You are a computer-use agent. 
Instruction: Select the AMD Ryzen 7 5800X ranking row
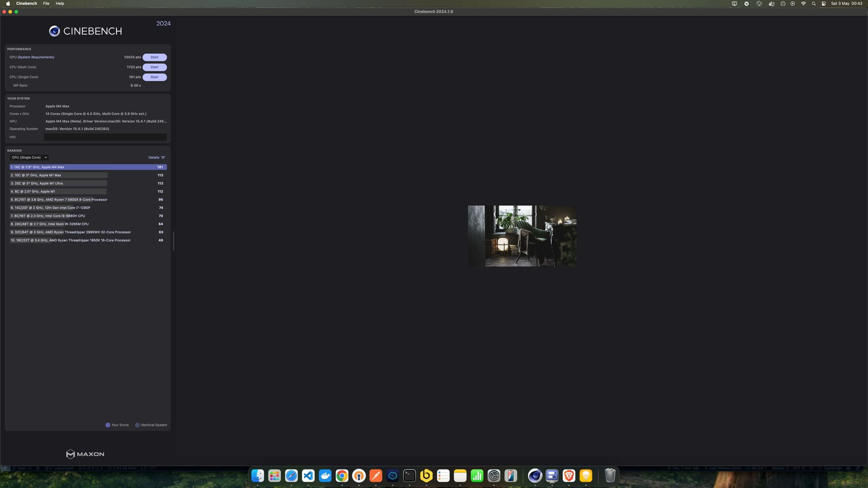88,200
